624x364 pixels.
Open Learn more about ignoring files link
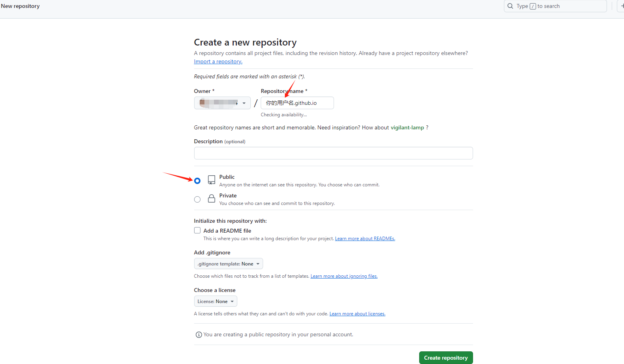click(x=344, y=276)
